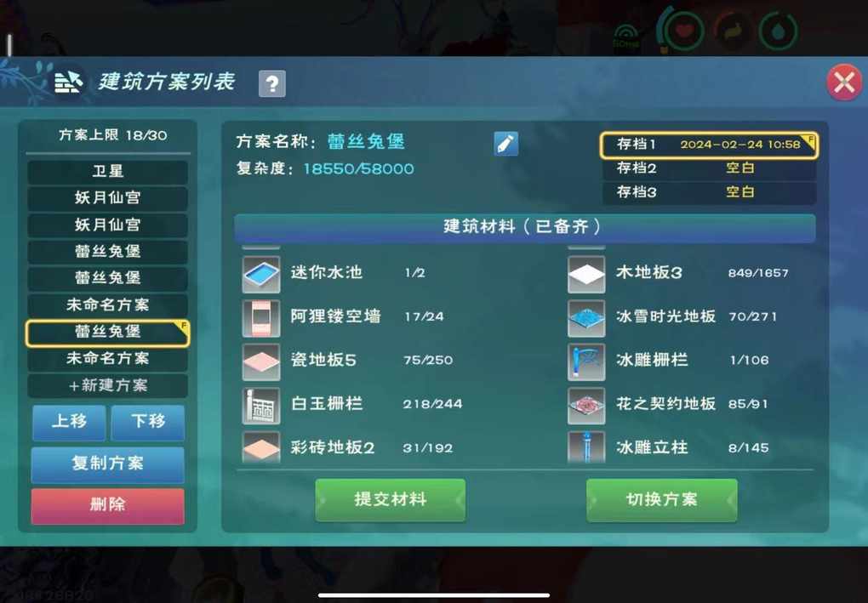Select save slot 存档1
This screenshot has height=603, width=868.
tap(709, 145)
